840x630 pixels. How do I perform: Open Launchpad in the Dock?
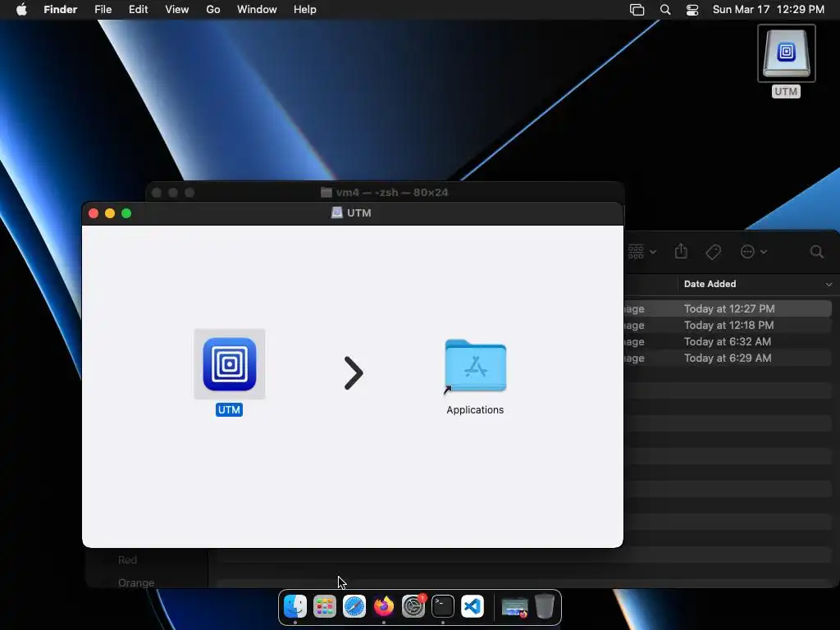325,606
